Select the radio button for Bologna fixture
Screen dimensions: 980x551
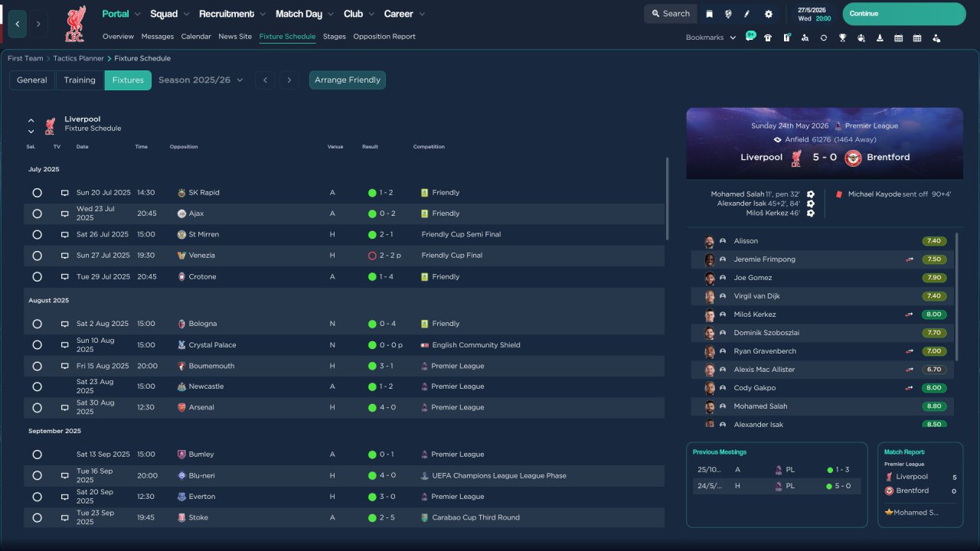pos(37,324)
